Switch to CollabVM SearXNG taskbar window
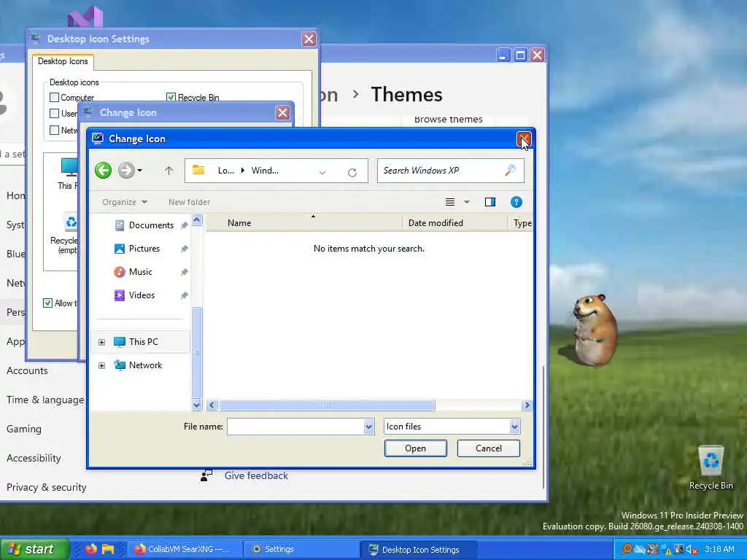747x560 pixels. (x=185, y=549)
